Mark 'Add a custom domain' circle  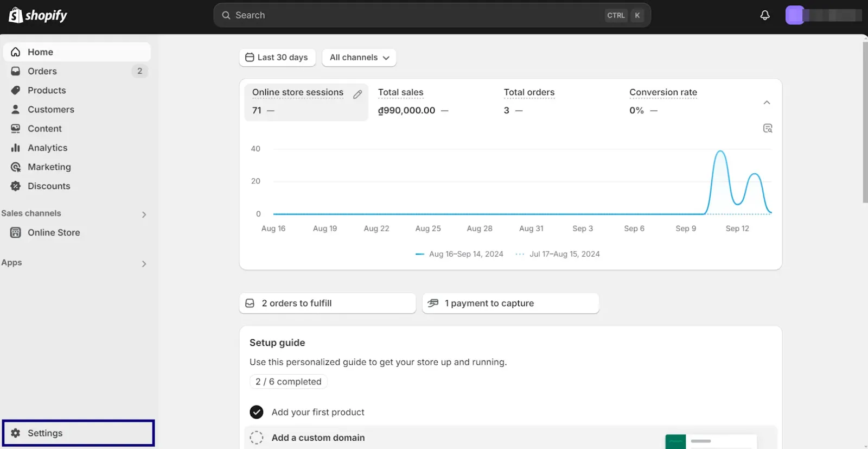tap(257, 438)
